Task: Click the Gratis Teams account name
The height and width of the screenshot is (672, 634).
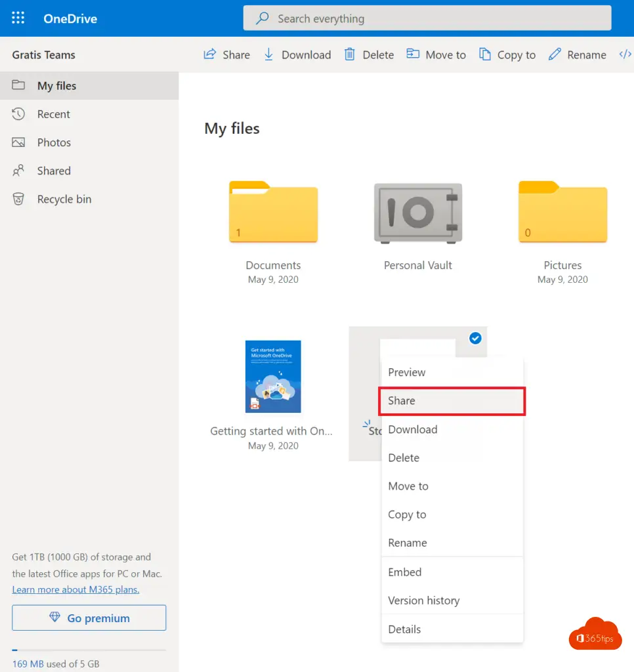Action: pyautogui.click(x=44, y=55)
